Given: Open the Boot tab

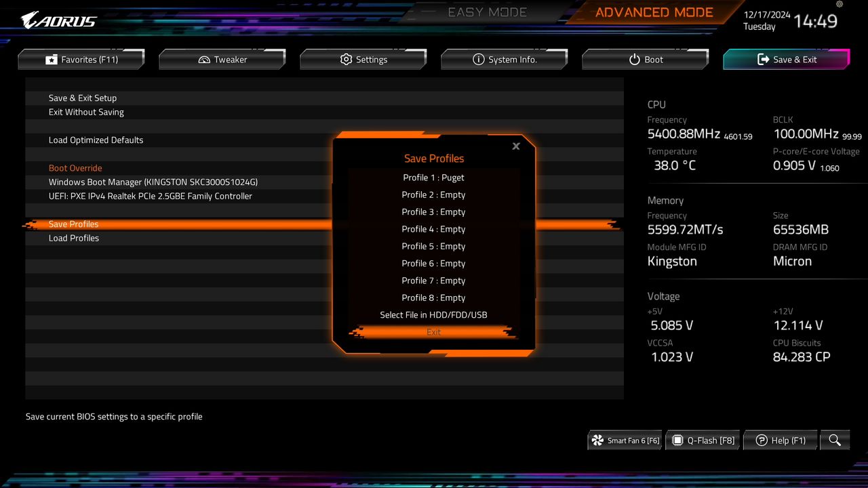Looking at the screenshot, I should pos(646,60).
